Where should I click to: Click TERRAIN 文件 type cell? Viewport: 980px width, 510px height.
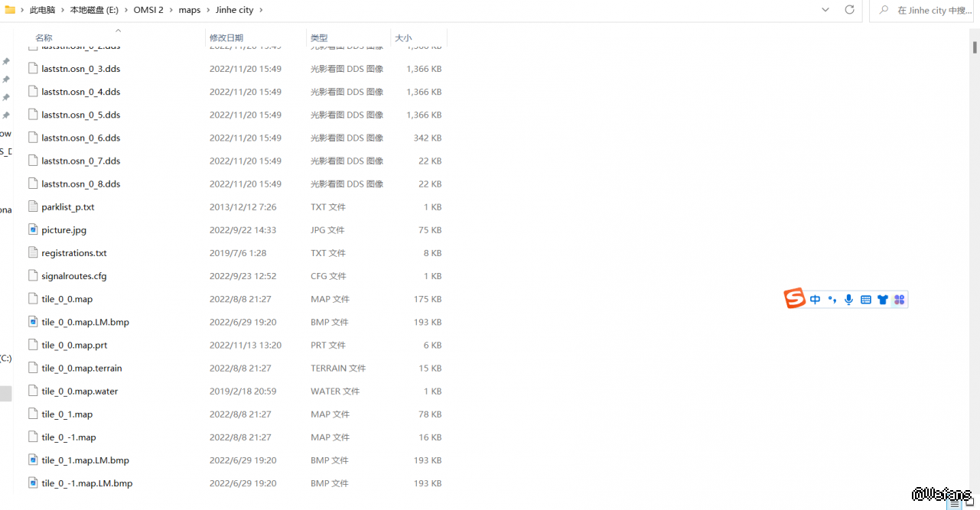pyautogui.click(x=338, y=368)
